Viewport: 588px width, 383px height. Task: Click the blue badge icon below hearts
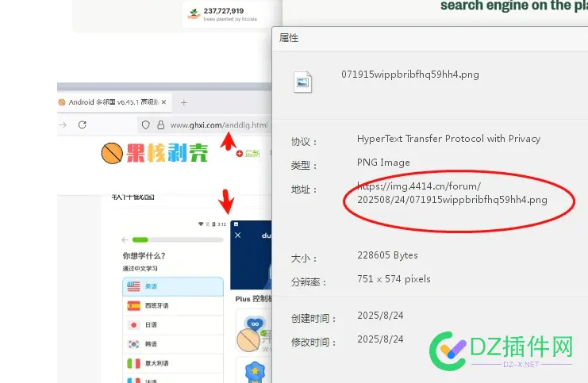click(255, 371)
